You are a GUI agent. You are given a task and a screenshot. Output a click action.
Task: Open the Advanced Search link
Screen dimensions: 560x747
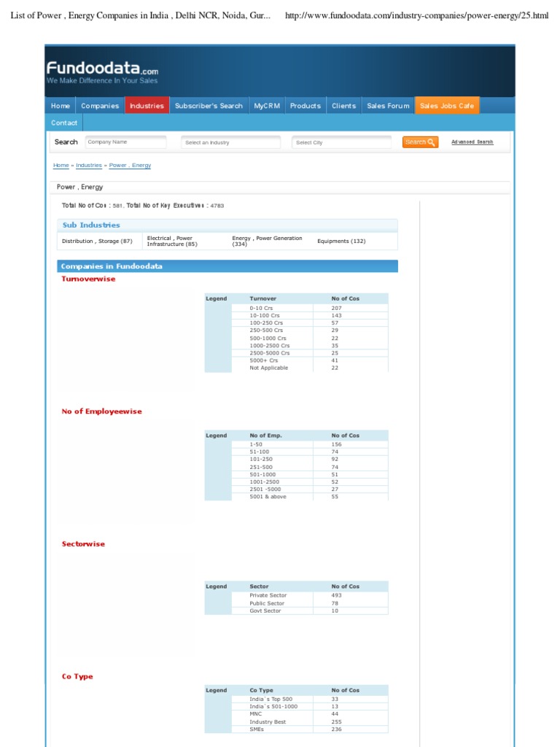472,142
